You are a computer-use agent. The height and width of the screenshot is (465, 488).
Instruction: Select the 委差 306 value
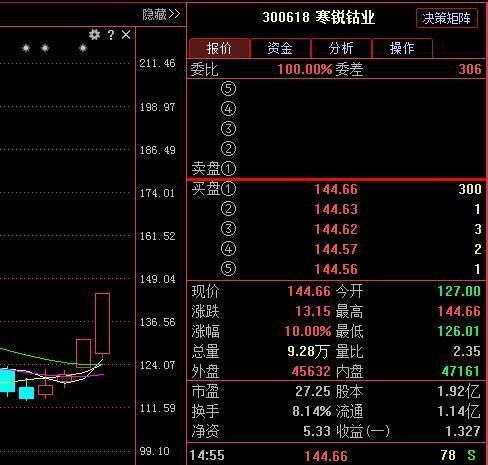tap(470, 69)
